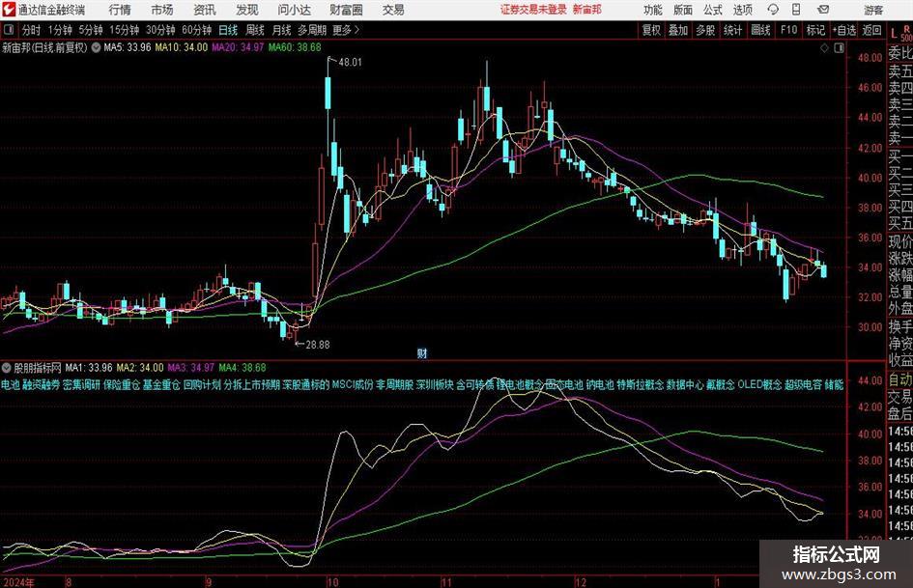This screenshot has height=588, width=913.
Task: Open the 问小达 menu
Action: 294,10
